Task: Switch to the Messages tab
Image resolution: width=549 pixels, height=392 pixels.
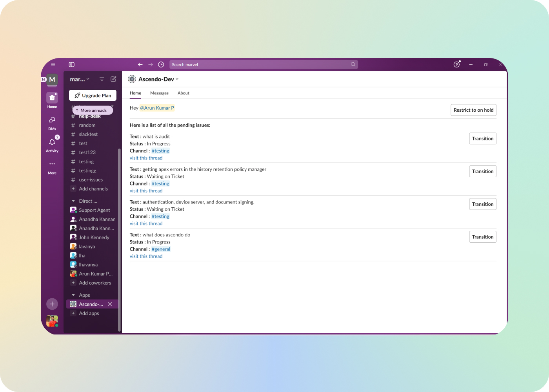Action: tap(159, 93)
